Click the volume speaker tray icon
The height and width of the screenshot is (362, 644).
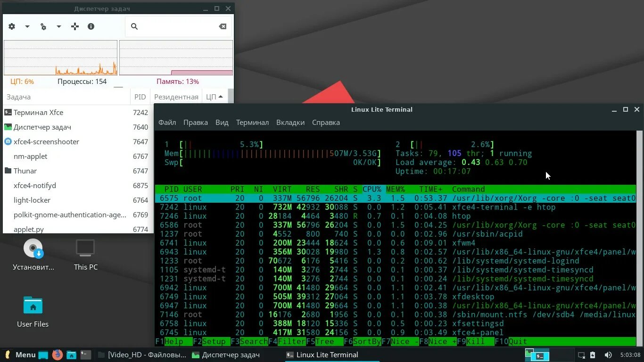click(x=608, y=355)
